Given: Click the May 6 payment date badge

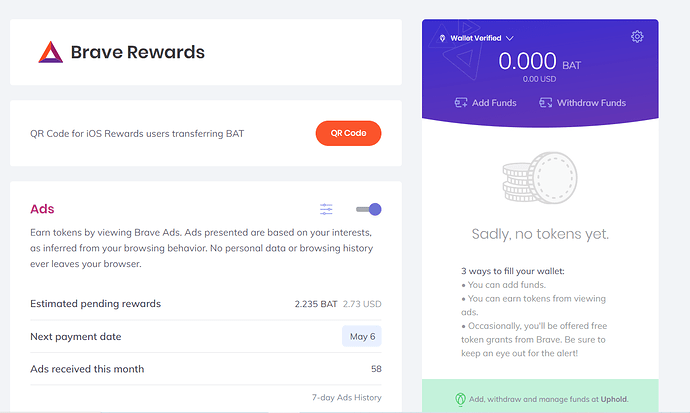Looking at the screenshot, I should click(361, 336).
